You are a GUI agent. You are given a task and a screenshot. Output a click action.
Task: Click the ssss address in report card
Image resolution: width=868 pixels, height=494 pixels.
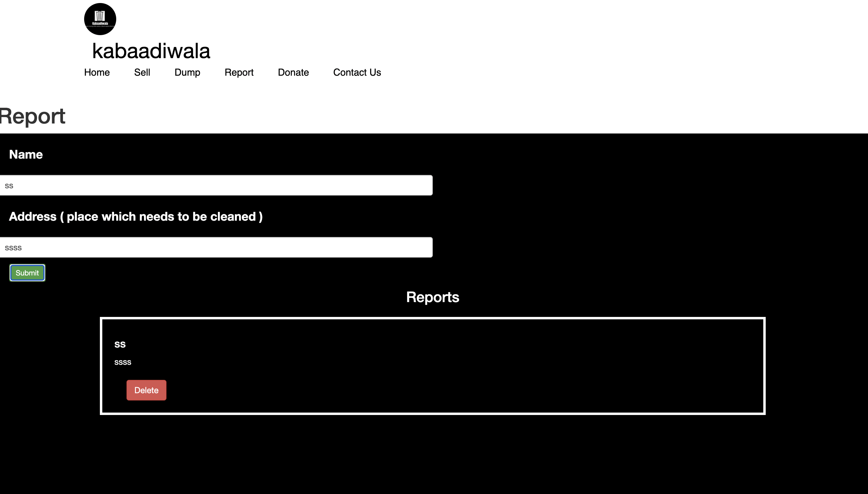click(123, 362)
